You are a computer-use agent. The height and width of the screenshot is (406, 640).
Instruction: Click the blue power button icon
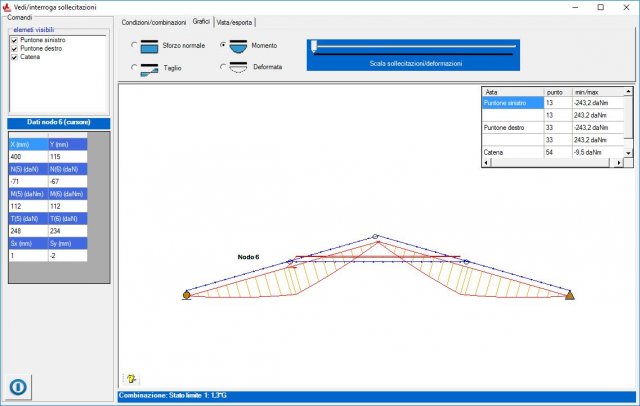pyautogui.click(x=17, y=386)
